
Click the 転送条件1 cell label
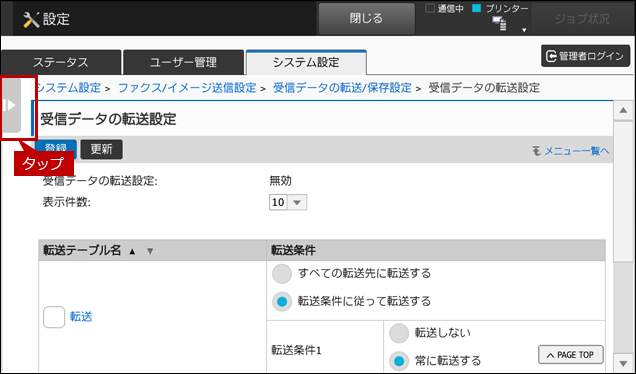pyautogui.click(x=297, y=350)
